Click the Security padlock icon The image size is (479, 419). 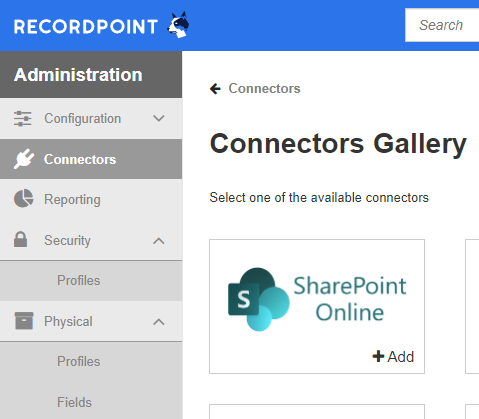pos(20,239)
